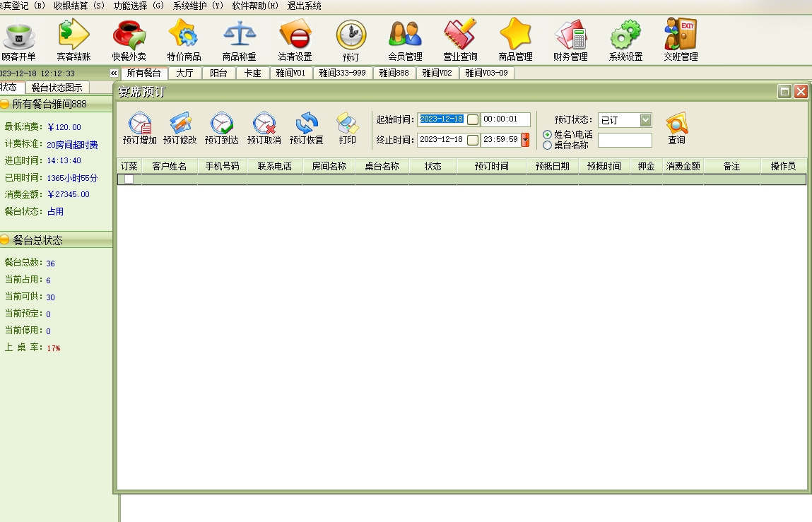
Task: Expand the 预订状态 dropdown
Action: [645, 120]
